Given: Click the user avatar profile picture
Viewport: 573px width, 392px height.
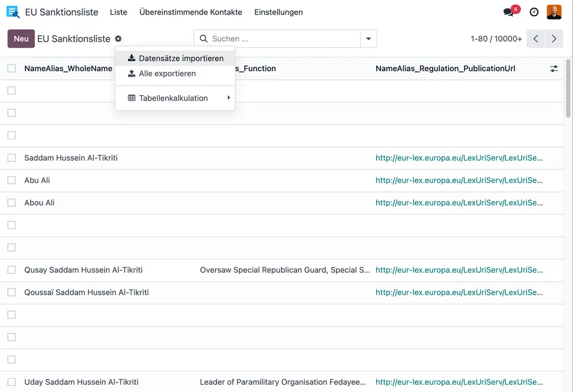Looking at the screenshot, I should (553, 11).
